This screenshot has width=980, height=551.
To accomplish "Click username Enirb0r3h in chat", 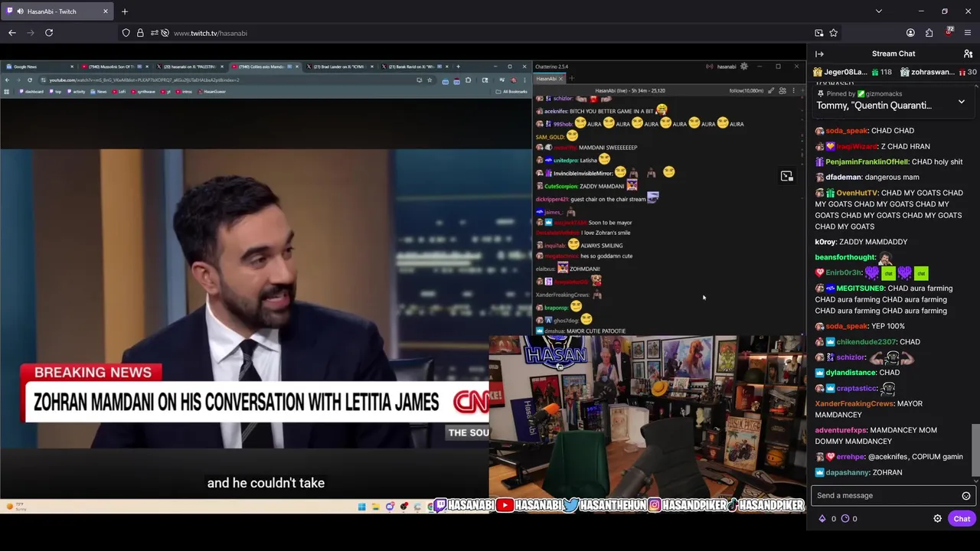I will [844, 272].
